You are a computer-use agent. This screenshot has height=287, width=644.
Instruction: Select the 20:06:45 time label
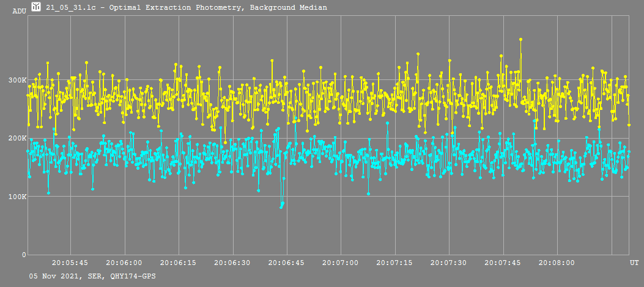click(287, 263)
